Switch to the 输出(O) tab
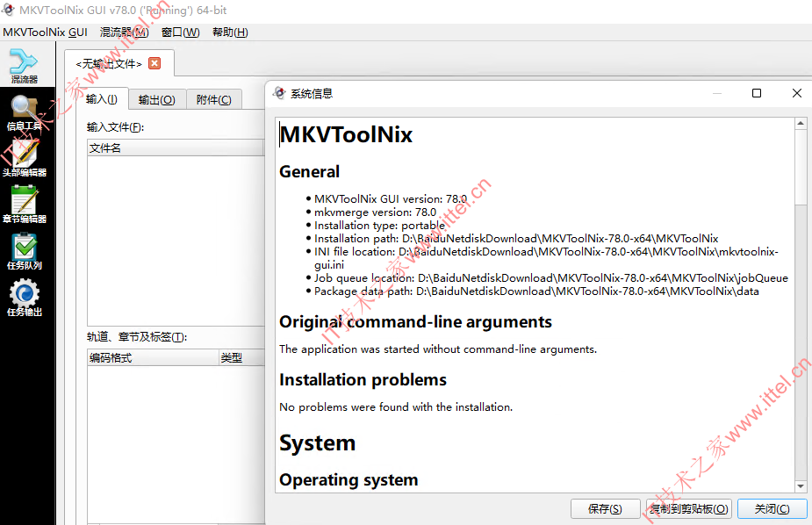812x525 pixels. click(156, 99)
